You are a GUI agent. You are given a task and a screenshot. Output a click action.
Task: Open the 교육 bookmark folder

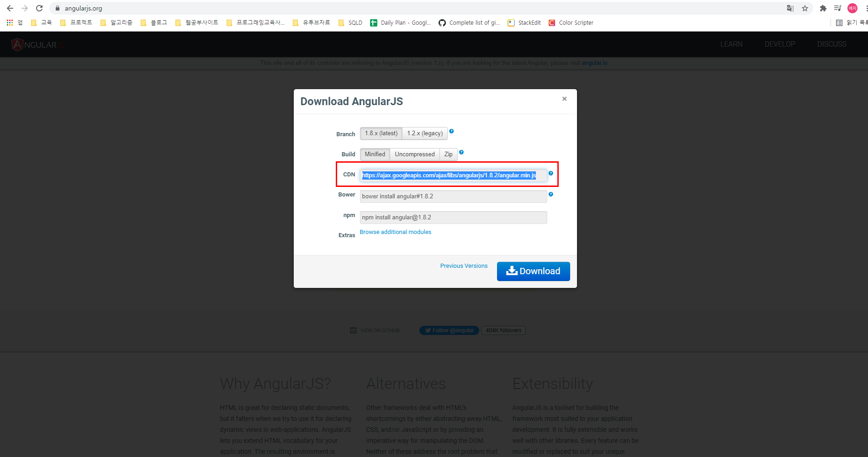(41, 22)
